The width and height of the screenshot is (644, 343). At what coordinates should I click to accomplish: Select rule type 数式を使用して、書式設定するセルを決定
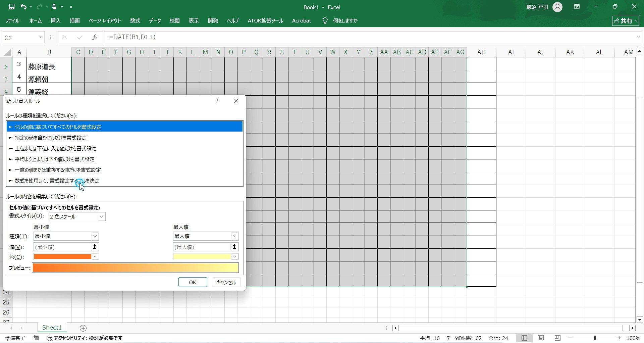tap(57, 181)
